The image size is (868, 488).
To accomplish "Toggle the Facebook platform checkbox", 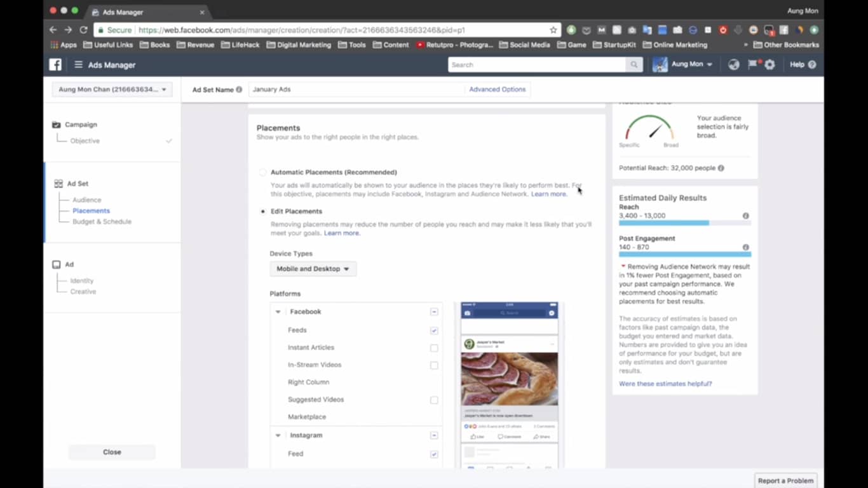I will pyautogui.click(x=434, y=312).
